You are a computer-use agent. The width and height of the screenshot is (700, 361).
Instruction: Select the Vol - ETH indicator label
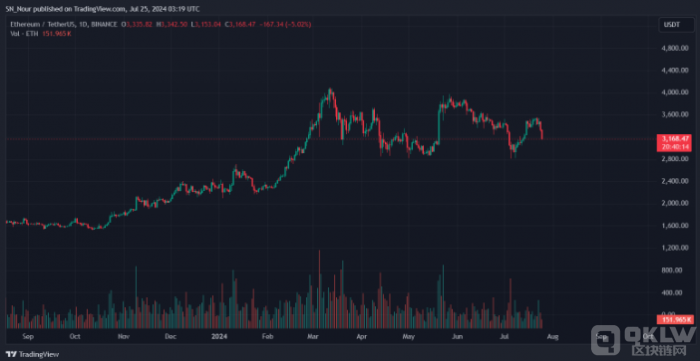(23, 33)
